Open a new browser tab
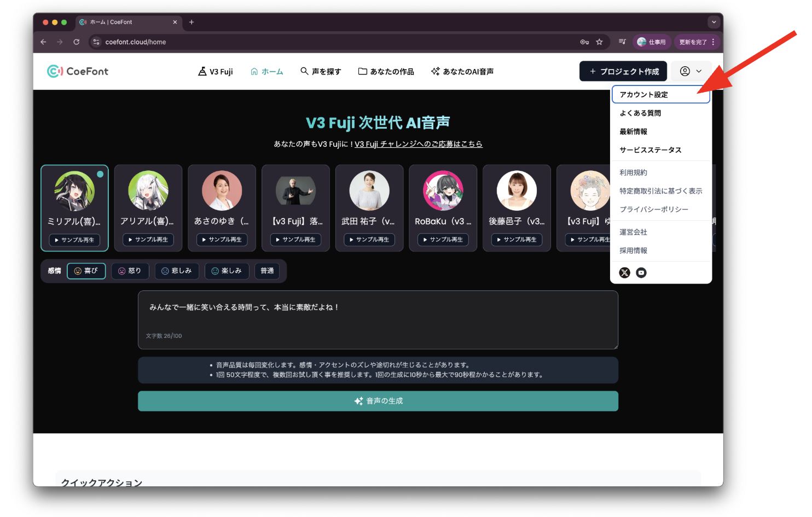This screenshot has height=517, width=812. click(192, 22)
